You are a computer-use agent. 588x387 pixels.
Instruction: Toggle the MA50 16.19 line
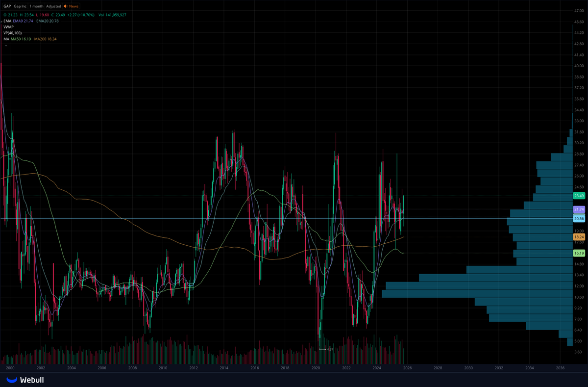click(x=21, y=38)
